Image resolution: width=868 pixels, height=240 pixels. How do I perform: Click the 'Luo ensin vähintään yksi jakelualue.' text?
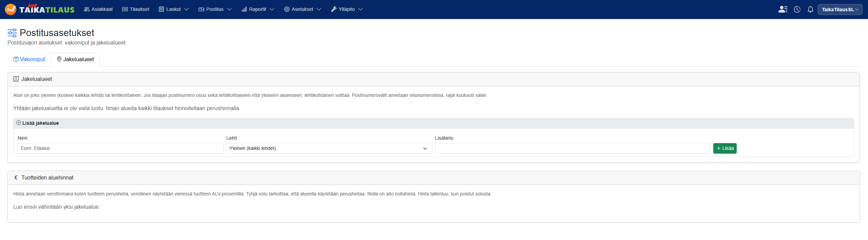click(x=57, y=207)
